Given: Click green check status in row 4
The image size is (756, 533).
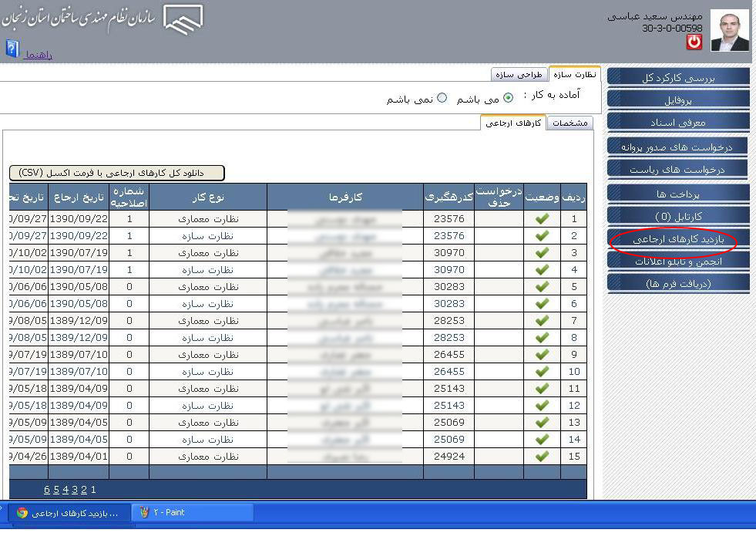Looking at the screenshot, I should point(542,269).
